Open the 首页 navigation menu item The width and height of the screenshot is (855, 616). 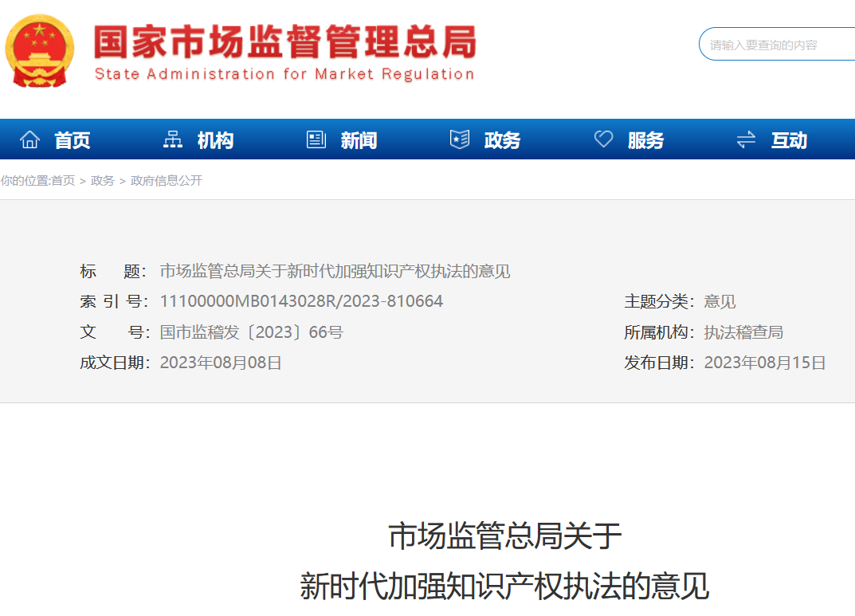[73, 141]
